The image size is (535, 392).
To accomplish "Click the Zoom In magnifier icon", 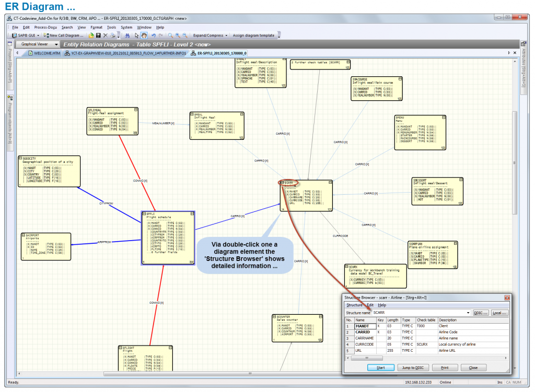I will pyautogui.click(x=177, y=35).
